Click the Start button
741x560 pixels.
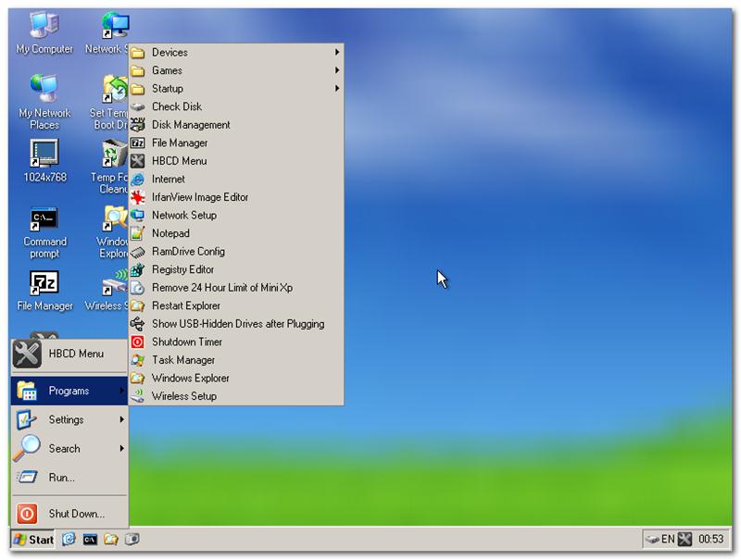(32, 539)
